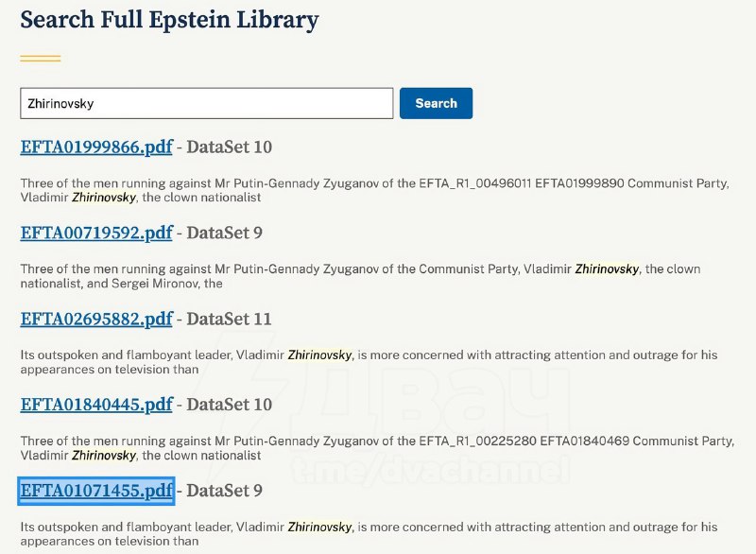
Task: Click highlighted Zhirinovsky under EFTA01071455.pdf
Action: point(320,527)
